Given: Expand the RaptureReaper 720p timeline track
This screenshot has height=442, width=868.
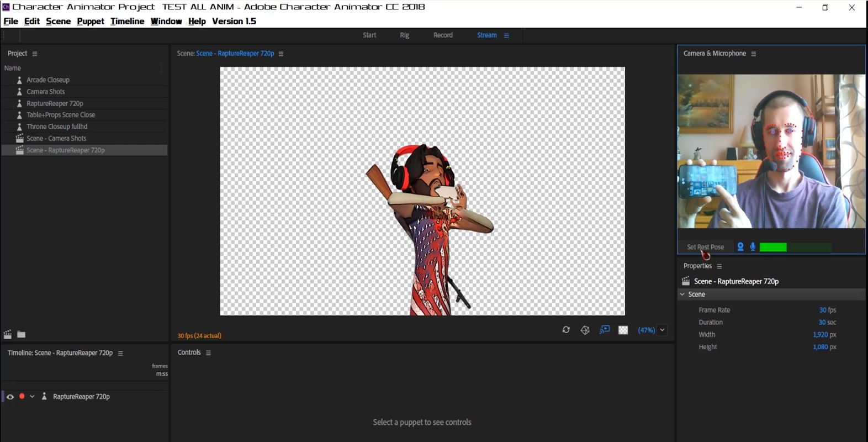Looking at the screenshot, I should tap(32, 397).
